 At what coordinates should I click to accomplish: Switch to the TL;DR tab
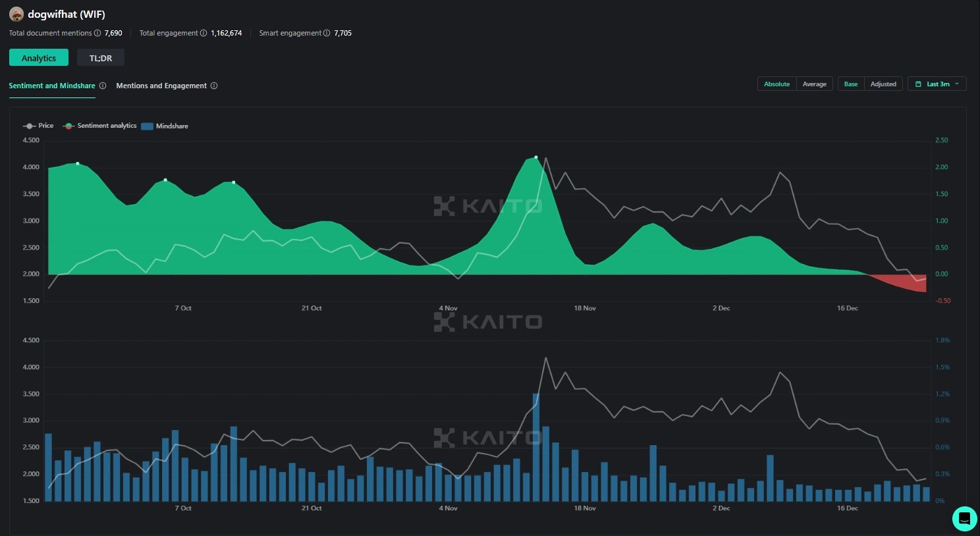[x=101, y=58]
